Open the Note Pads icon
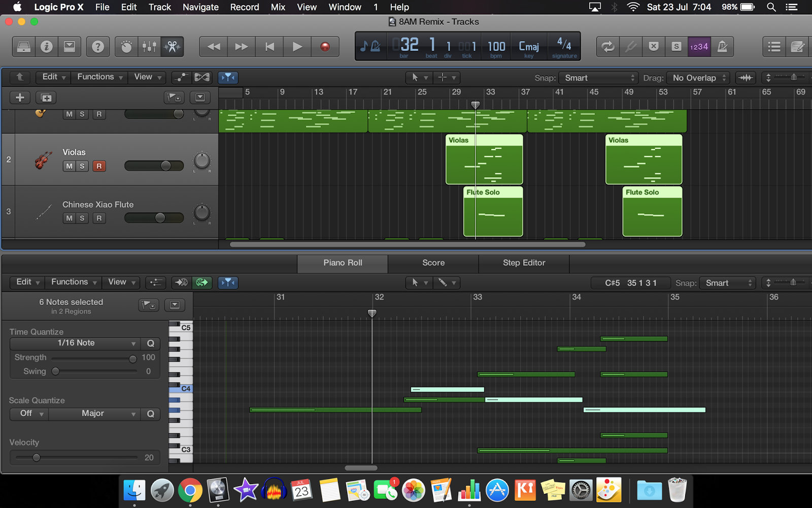This screenshot has height=508, width=812. [798, 47]
